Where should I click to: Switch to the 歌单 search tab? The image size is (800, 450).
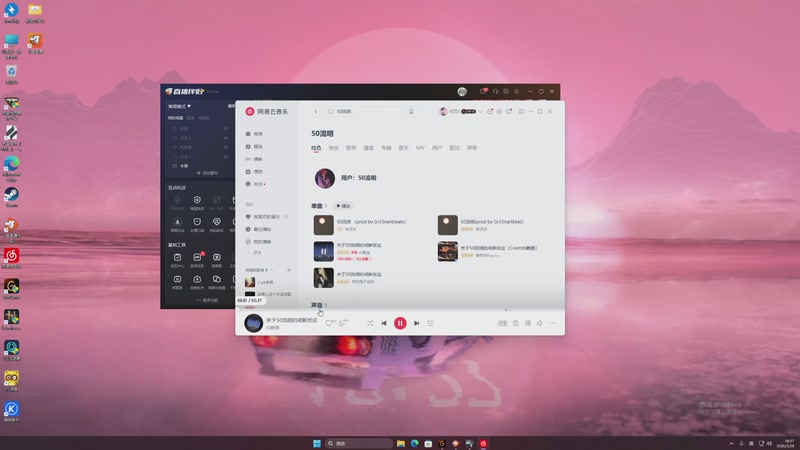click(351, 148)
